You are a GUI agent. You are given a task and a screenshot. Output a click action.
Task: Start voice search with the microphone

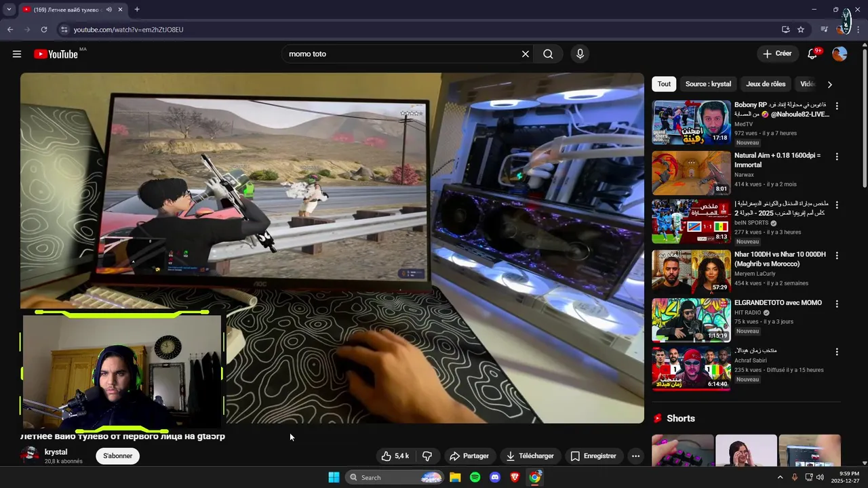580,54
